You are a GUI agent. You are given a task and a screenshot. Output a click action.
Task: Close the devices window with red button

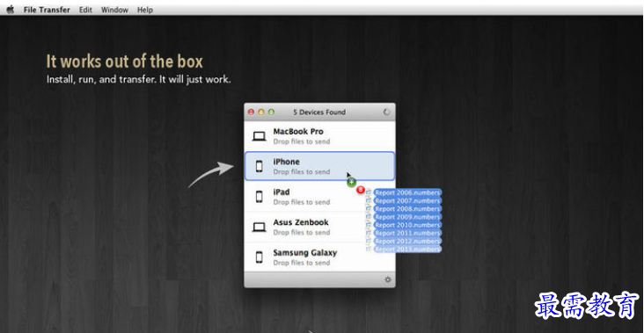pos(251,112)
